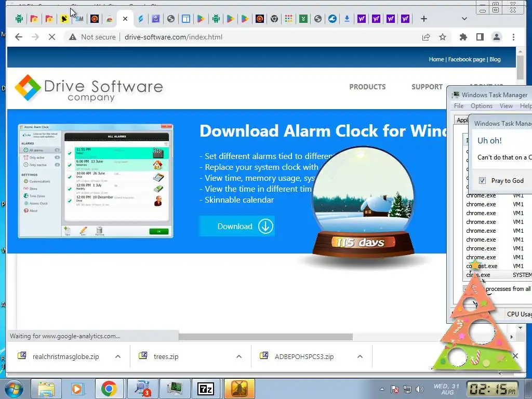
Task: Stop page loading with the X button
Action: pos(51,37)
